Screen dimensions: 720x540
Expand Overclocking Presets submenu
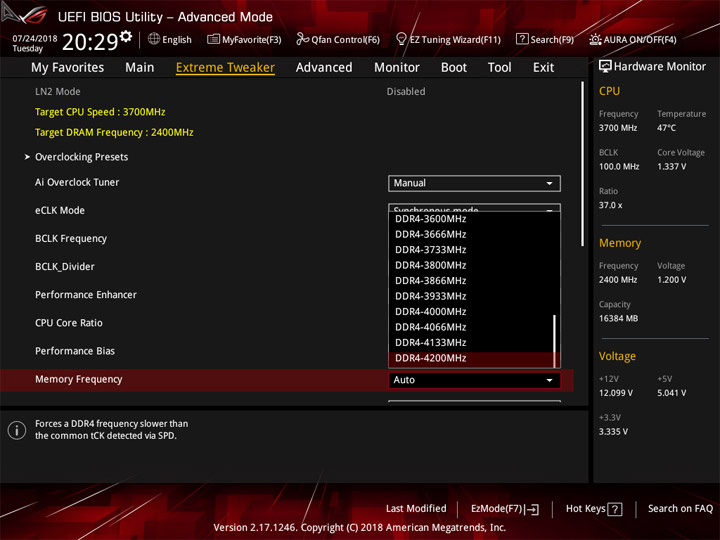[81, 157]
